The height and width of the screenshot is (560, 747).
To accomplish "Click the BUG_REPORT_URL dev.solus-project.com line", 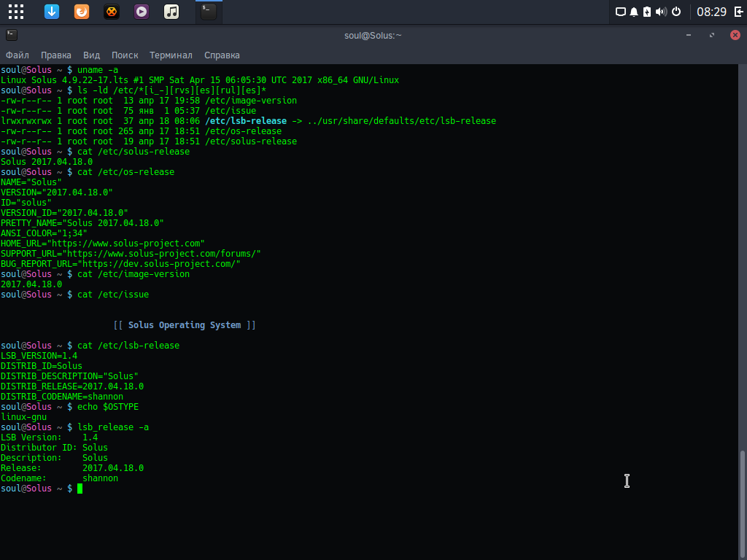I will tap(120, 264).
